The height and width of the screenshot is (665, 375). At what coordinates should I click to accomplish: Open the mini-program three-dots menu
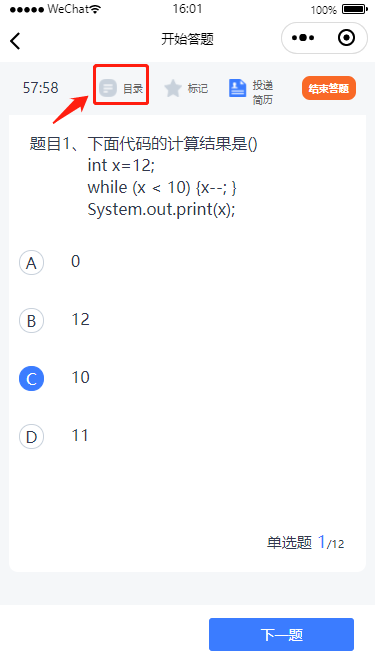pos(303,38)
